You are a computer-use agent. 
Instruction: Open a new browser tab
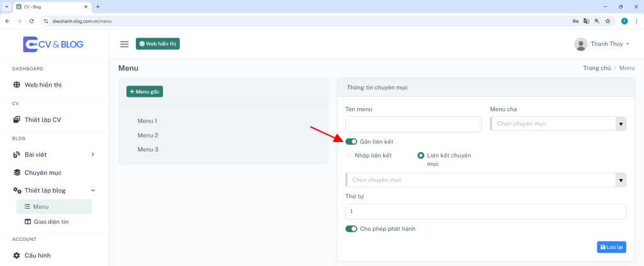pyautogui.click(x=97, y=7)
